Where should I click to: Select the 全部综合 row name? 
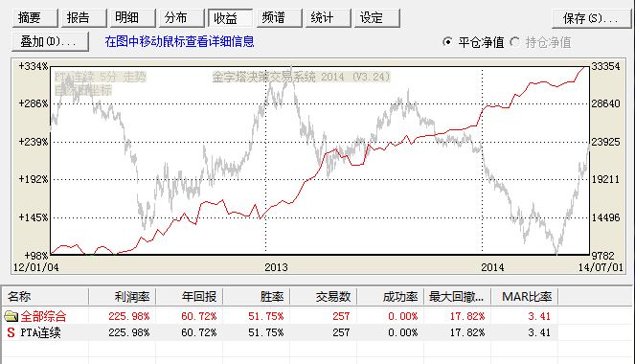(43, 316)
